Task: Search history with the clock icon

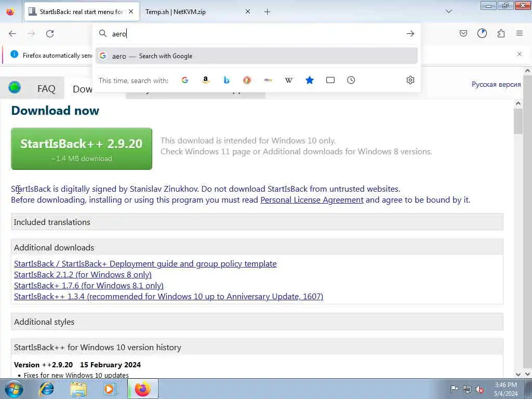Action: pyautogui.click(x=351, y=80)
